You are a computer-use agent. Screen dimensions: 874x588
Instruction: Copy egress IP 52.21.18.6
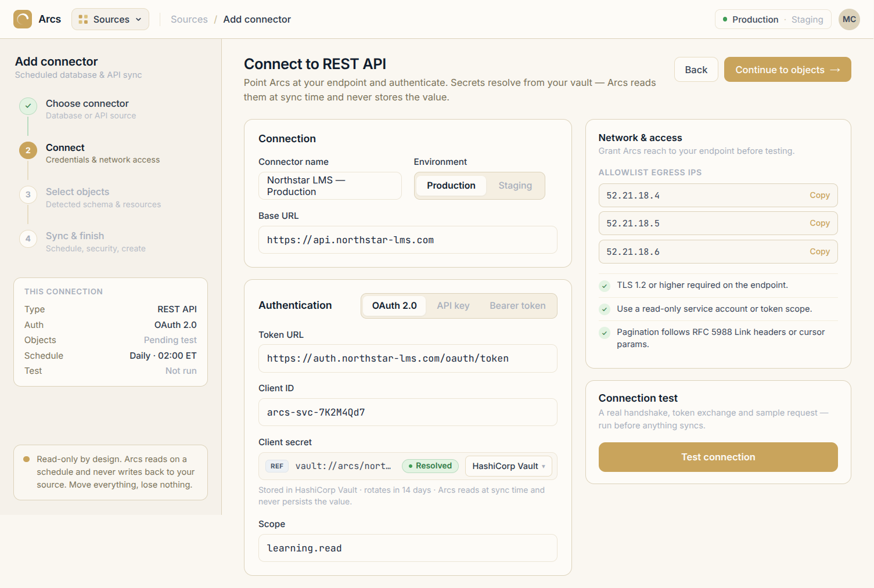click(x=819, y=252)
